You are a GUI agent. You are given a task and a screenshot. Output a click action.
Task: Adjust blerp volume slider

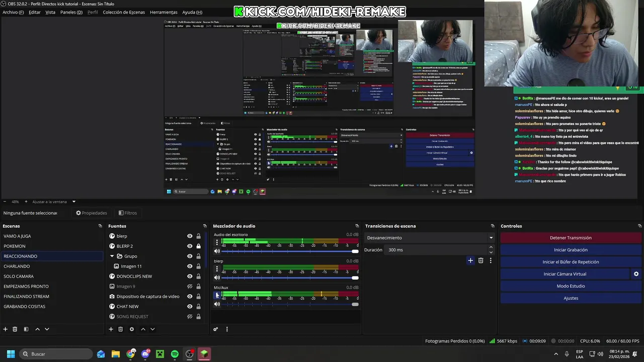click(290, 278)
